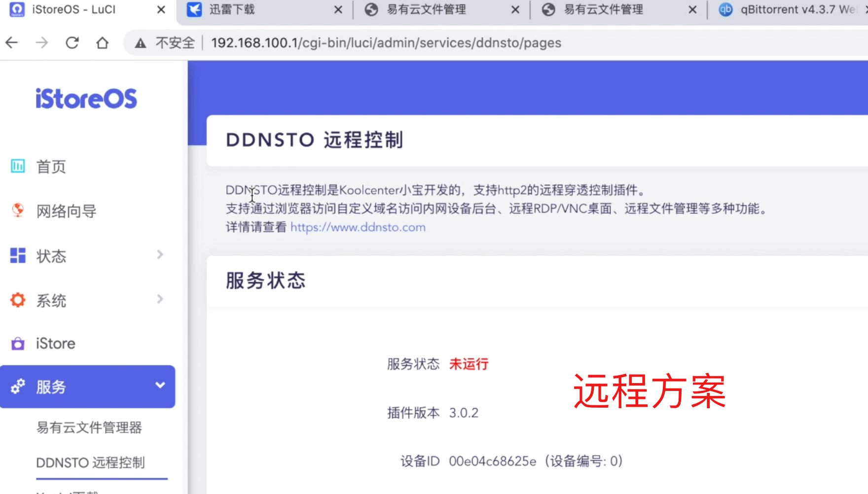Select DDNSTO 远程控制 in sidebar
868x494 pixels.
tap(91, 462)
